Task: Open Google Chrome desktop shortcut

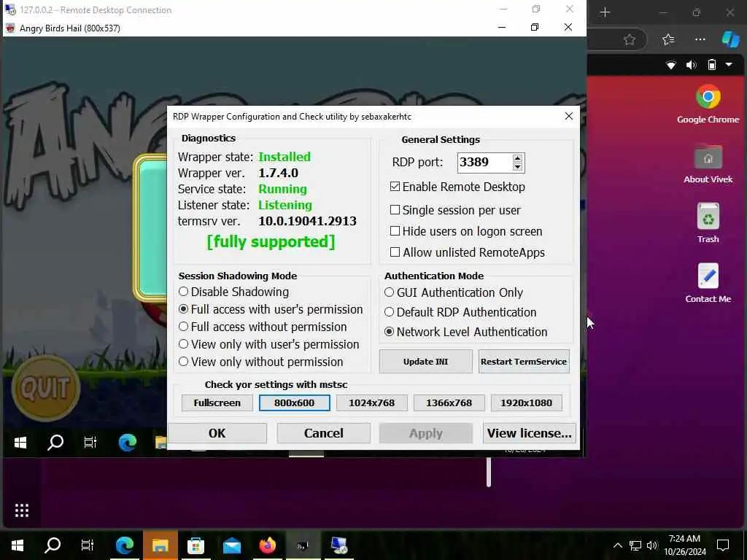Action: (x=708, y=104)
